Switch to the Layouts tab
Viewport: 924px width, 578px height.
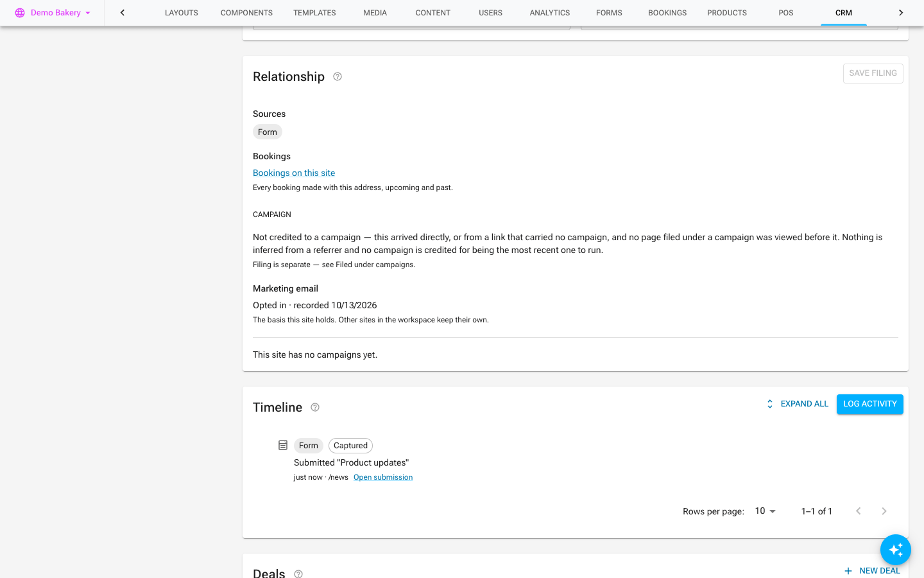pos(182,13)
